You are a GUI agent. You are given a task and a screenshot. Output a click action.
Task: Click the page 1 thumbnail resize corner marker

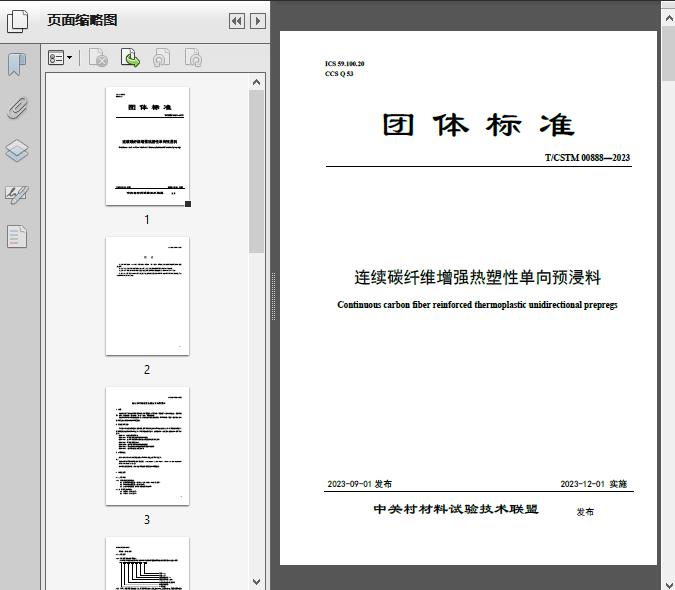click(x=188, y=204)
